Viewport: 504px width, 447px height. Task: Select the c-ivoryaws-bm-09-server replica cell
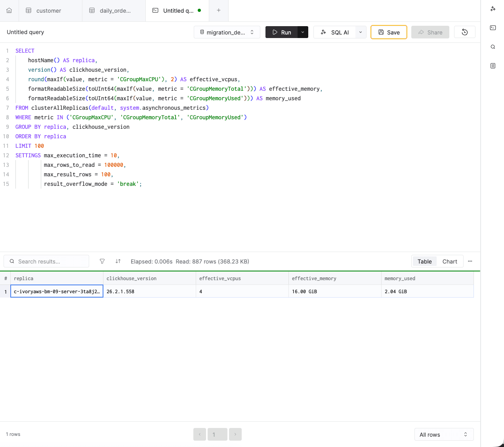coord(57,291)
